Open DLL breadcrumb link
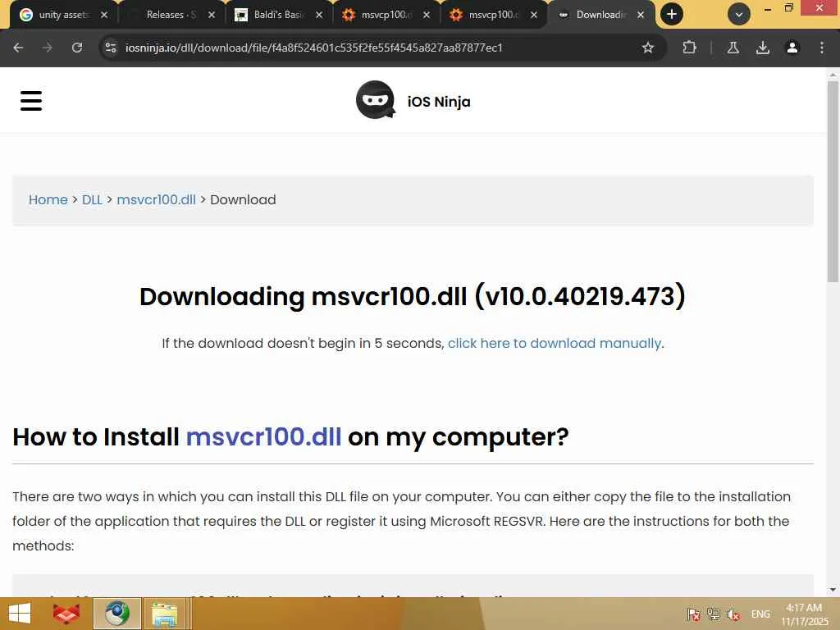 pos(92,200)
